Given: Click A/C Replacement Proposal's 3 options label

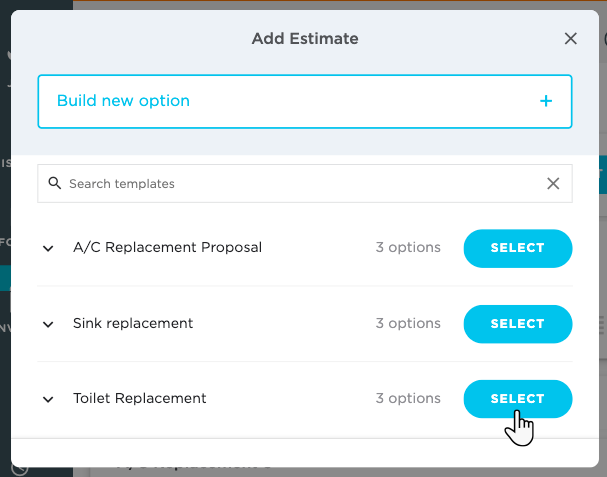Looking at the screenshot, I should [408, 247].
